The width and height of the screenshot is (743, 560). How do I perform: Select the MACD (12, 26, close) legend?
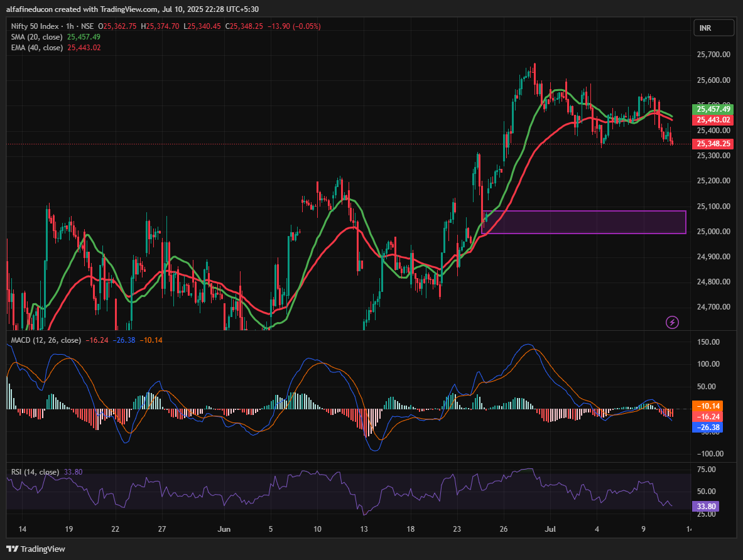46,340
